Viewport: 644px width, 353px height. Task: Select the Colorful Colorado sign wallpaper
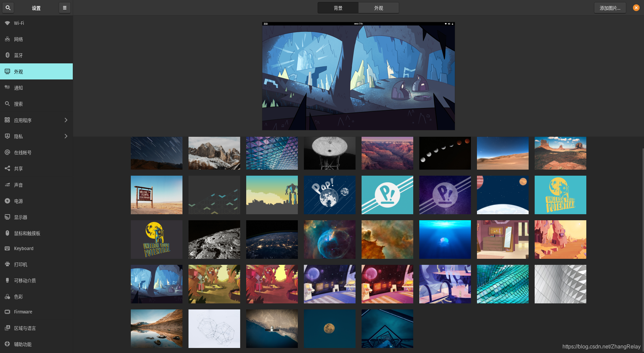157,195
